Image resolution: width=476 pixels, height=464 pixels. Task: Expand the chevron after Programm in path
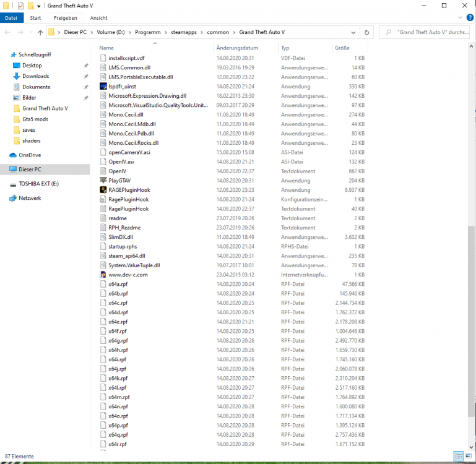tap(166, 32)
